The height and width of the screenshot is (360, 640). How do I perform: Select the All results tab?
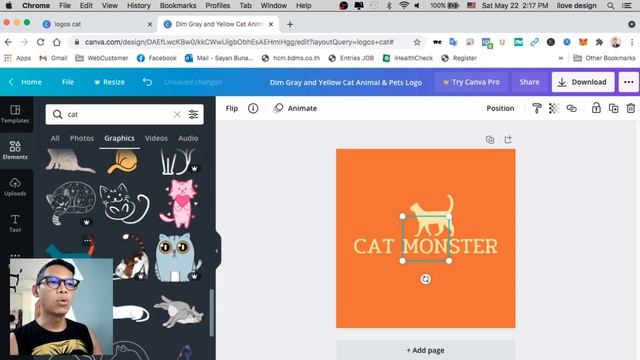[55, 138]
